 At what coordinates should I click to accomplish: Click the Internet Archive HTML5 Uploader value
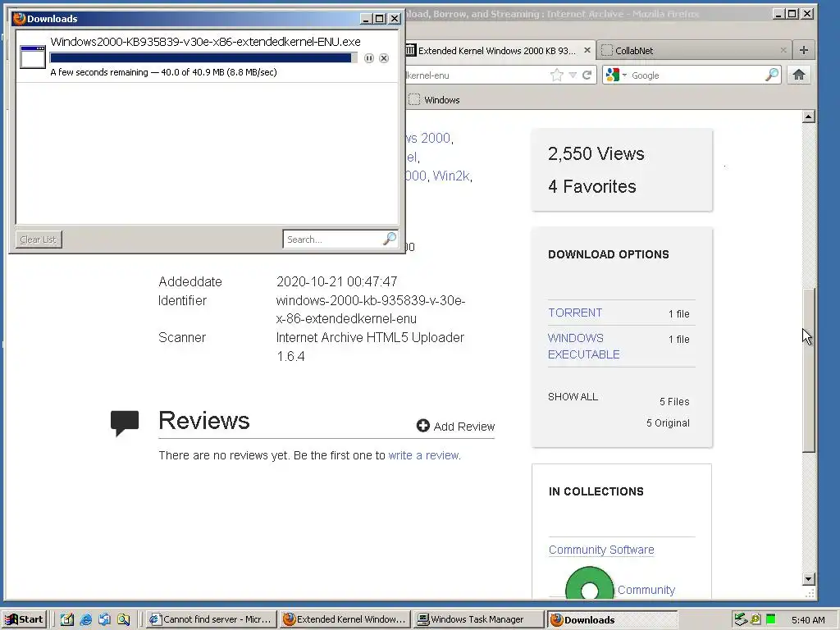tap(370, 347)
